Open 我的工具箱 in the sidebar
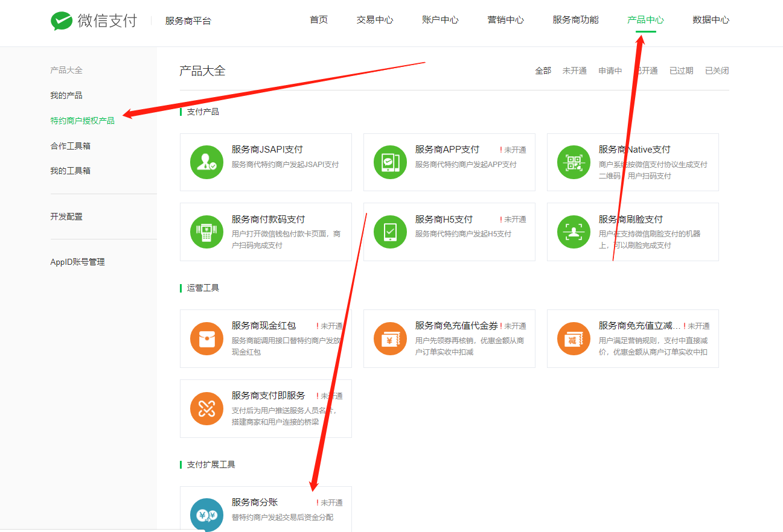The width and height of the screenshot is (783, 532). click(x=70, y=171)
